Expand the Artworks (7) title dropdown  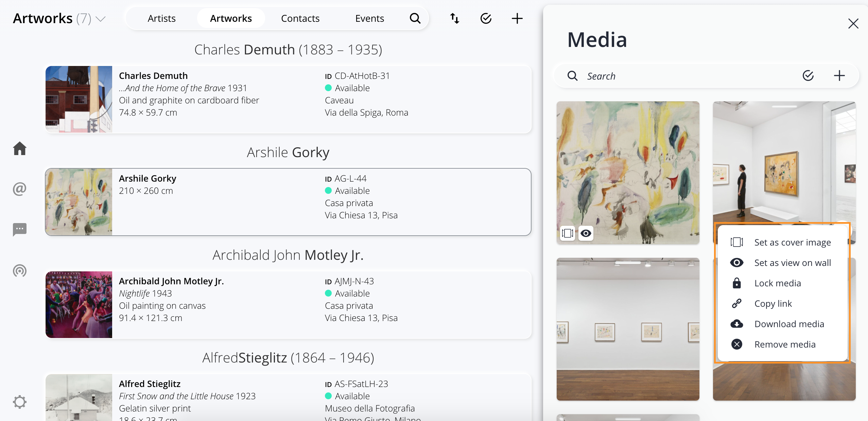[x=100, y=19]
